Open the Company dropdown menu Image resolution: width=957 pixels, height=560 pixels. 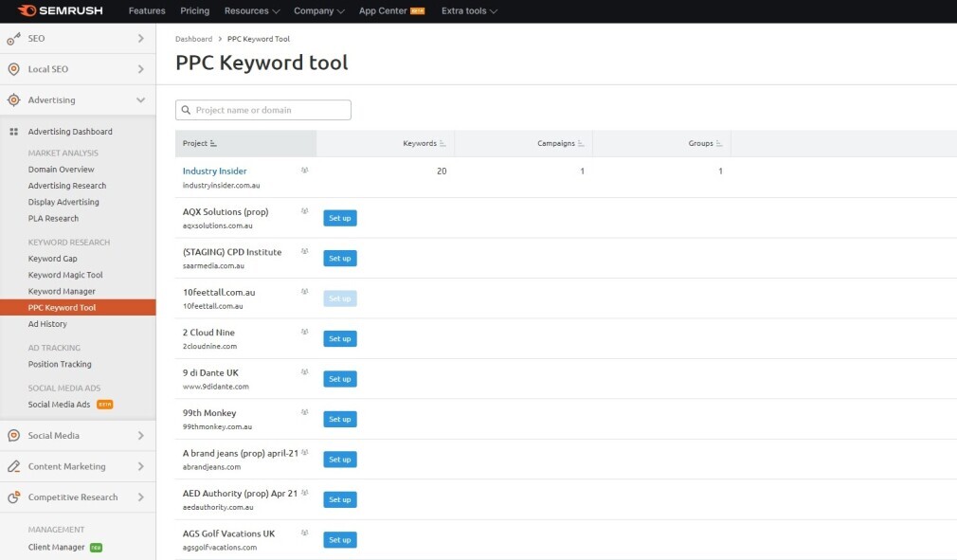[319, 11]
